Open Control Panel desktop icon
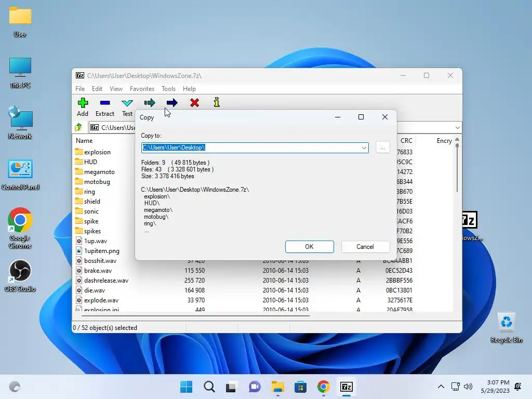The height and width of the screenshot is (399, 532). pyautogui.click(x=20, y=175)
